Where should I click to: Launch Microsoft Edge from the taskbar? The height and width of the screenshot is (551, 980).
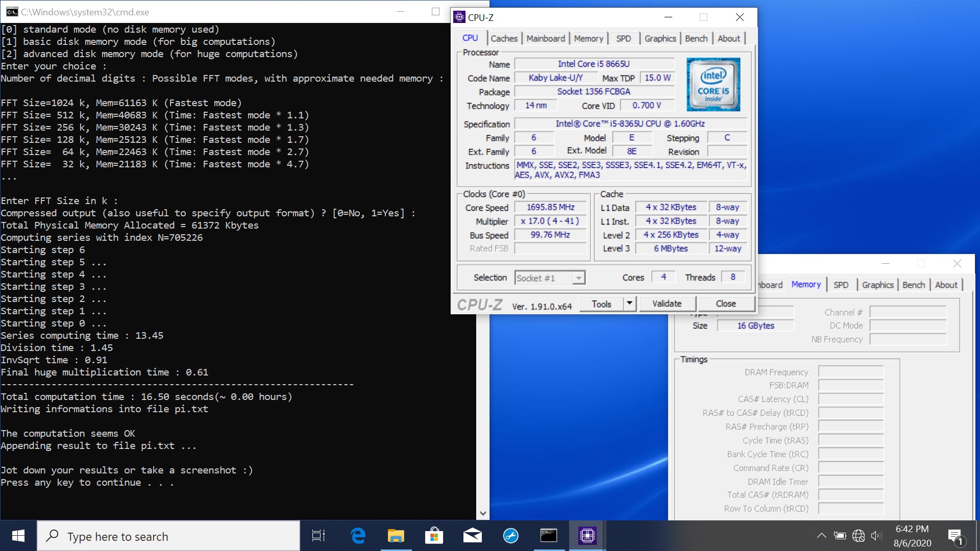click(358, 536)
